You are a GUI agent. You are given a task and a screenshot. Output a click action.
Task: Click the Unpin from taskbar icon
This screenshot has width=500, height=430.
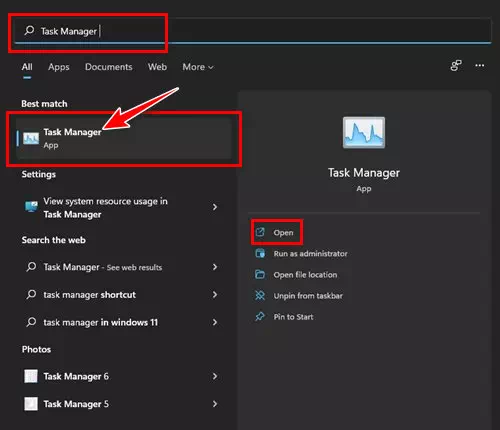(260, 296)
